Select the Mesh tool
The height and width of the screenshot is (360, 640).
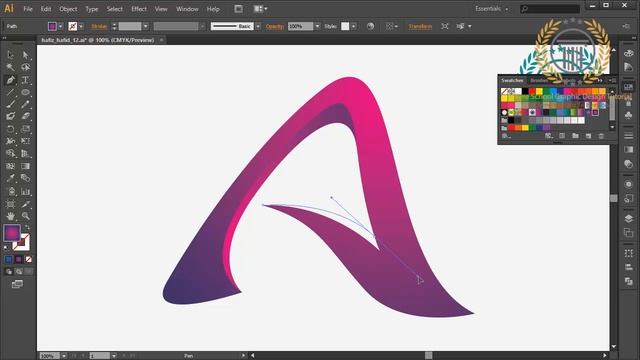[11, 166]
